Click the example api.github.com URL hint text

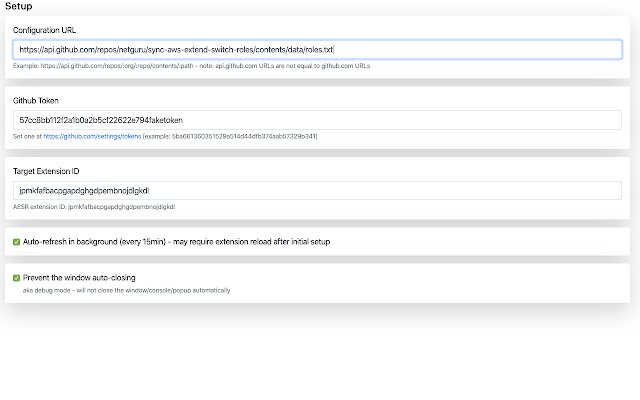pos(191,66)
